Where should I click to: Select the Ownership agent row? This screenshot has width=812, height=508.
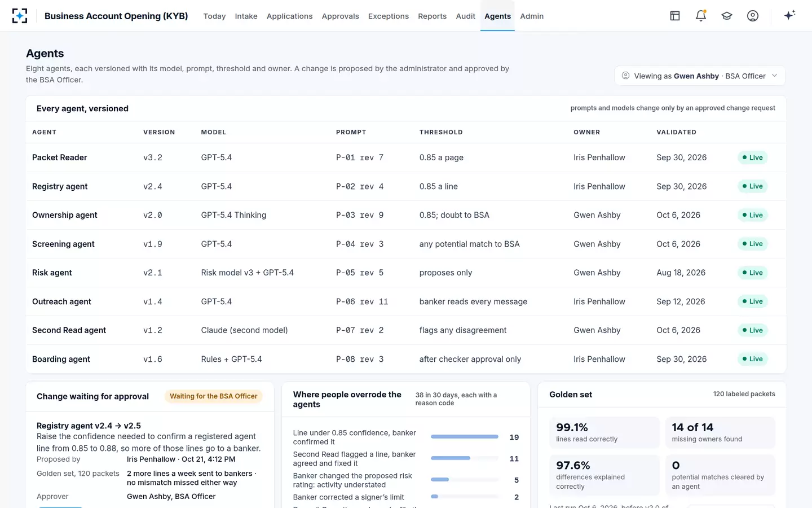click(x=406, y=215)
